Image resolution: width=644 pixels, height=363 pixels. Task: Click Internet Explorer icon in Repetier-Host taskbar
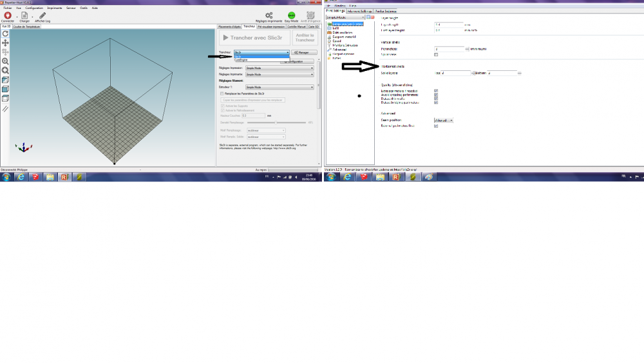[x=21, y=177]
